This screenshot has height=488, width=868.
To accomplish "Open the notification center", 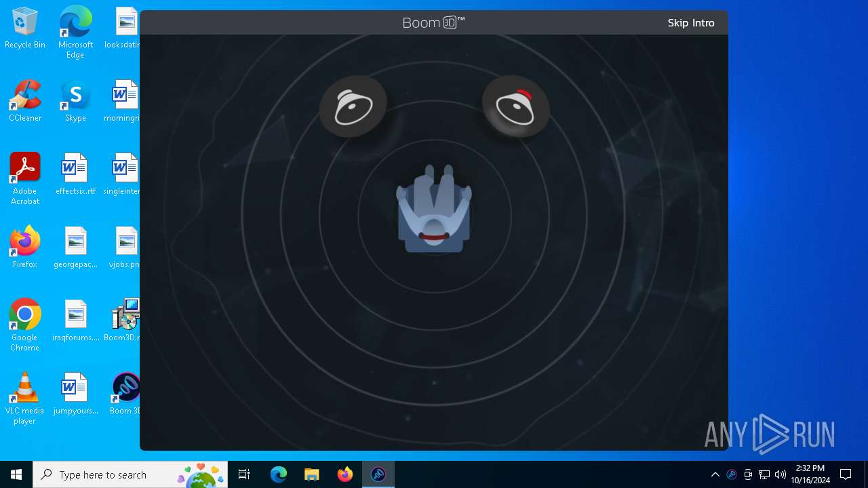I will click(x=846, y=474).
